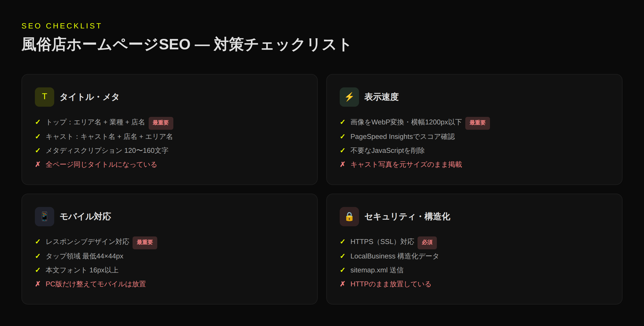
Task: Click the red ✗ beside キャスト写真を元サイズのまま掲載
Action: tap(342, 164)
